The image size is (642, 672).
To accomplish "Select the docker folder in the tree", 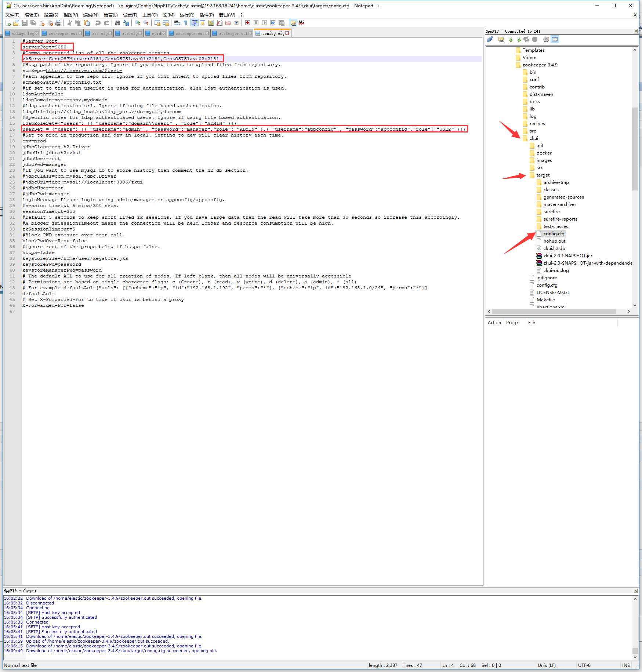I will click(x=544, y=153).
